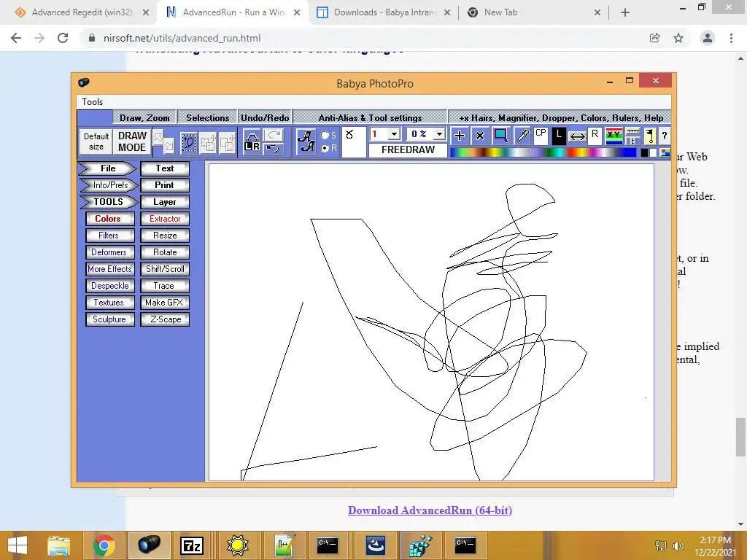Viewport: 747px width, 560px height.
Task: Click the Extractor button
Action: coord(165,219)
